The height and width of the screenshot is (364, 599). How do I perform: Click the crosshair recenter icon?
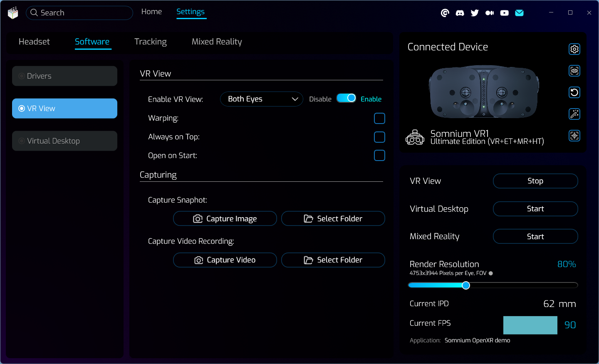point(574,136)
